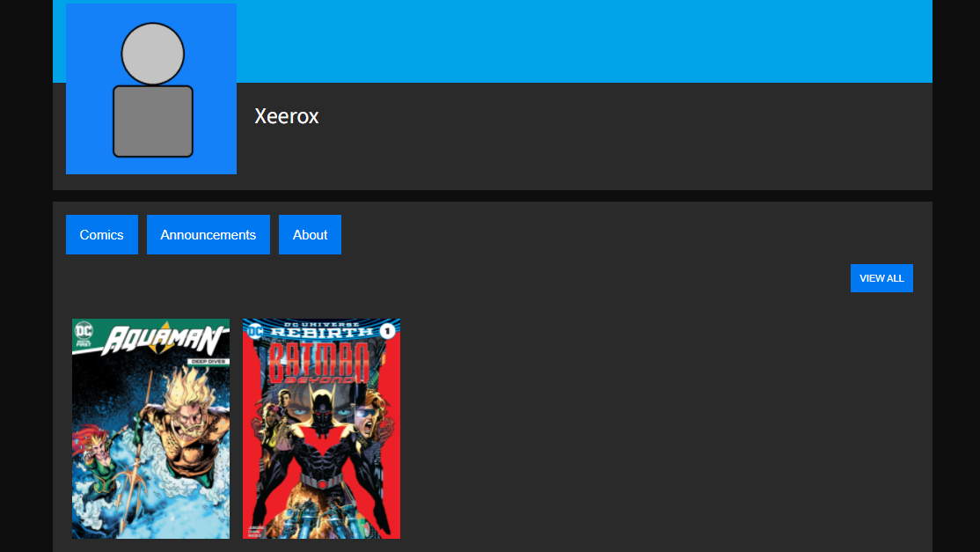
Task: Click the Aquaman title lettering
Action: (x=159, y=340)
